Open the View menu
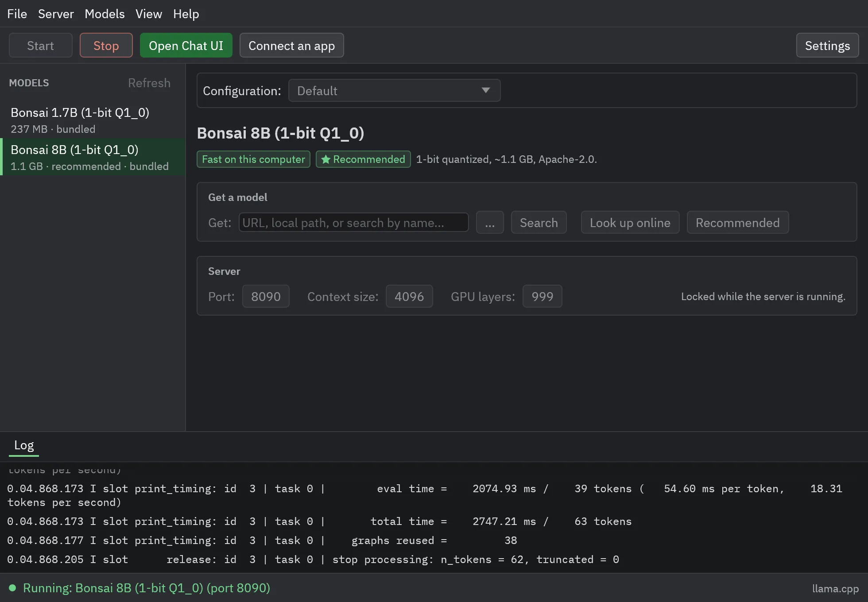 pyautogui.click(x=148, y=14)
